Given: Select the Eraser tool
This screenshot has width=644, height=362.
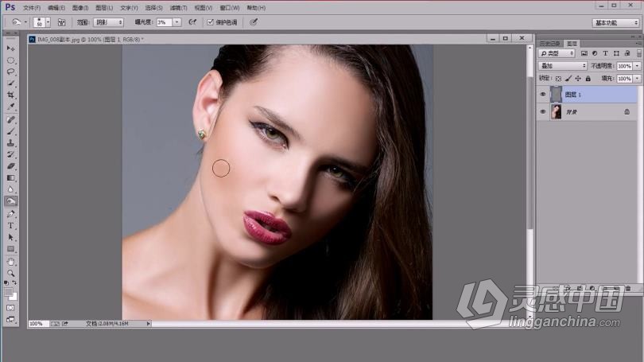Looking at the screenshot, I should click(x=10, y=166).
